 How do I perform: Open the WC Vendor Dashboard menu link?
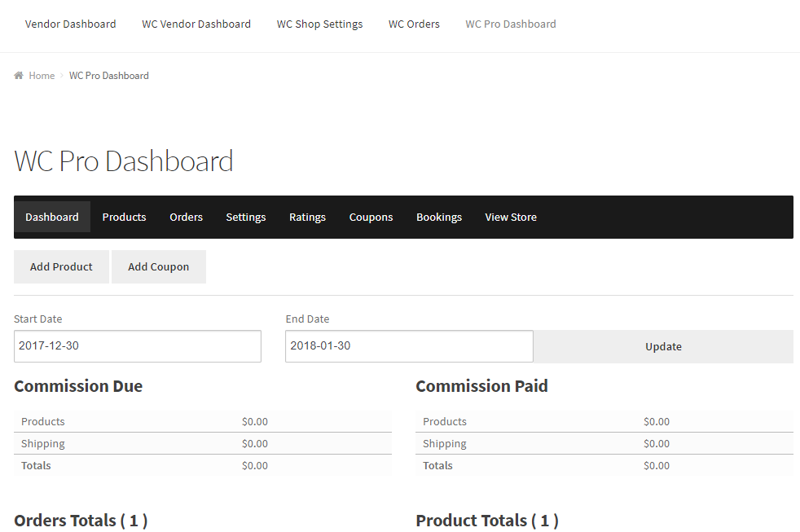coord(196,24)
